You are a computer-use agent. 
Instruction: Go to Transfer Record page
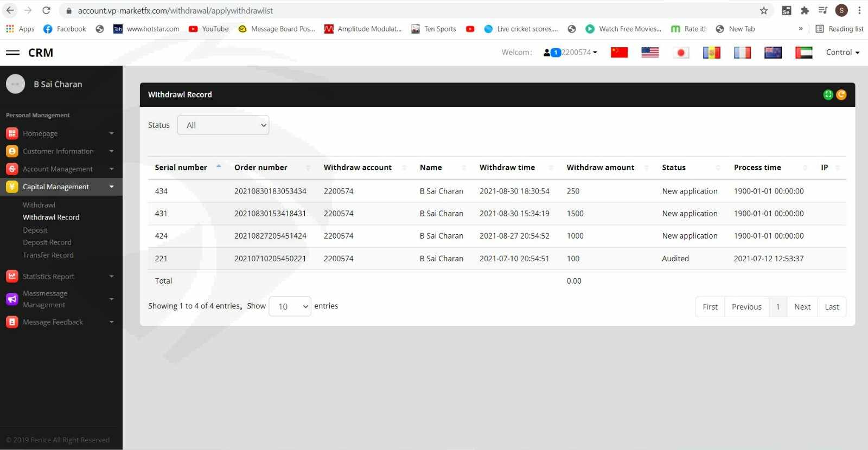point(48,255)
